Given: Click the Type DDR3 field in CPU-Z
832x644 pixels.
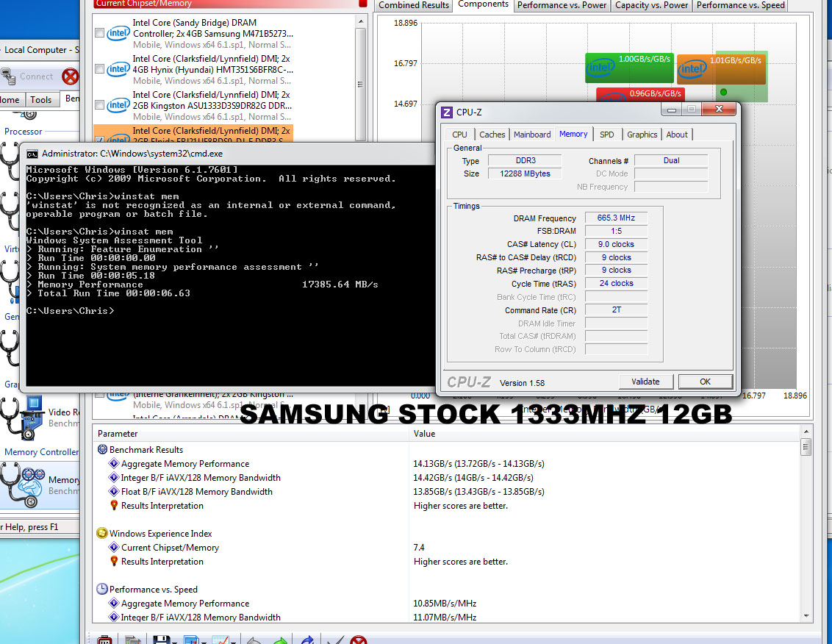Looking at the screenshot, I should 526,160.
